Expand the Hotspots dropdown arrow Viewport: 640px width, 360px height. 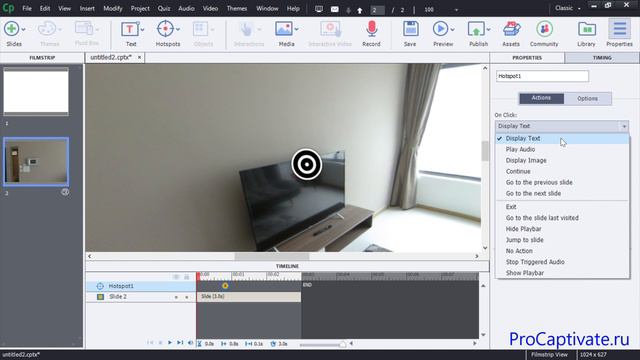178,29
